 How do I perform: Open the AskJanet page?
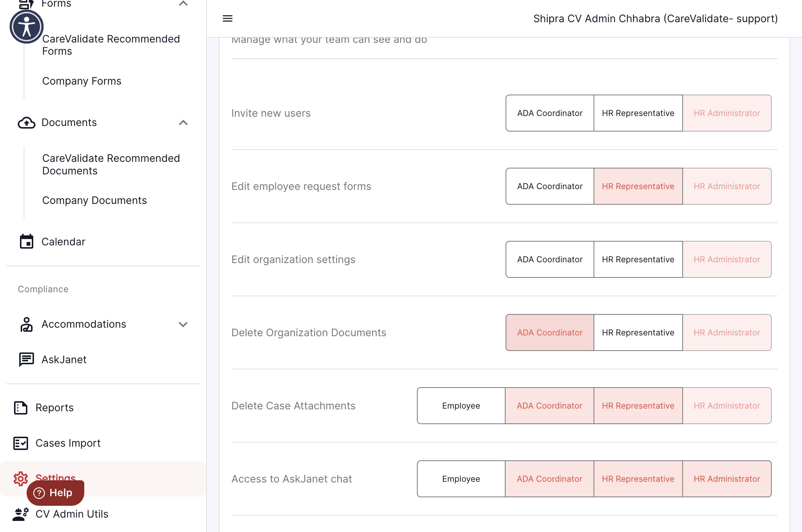pyautogui.click(x=64, y=359)
